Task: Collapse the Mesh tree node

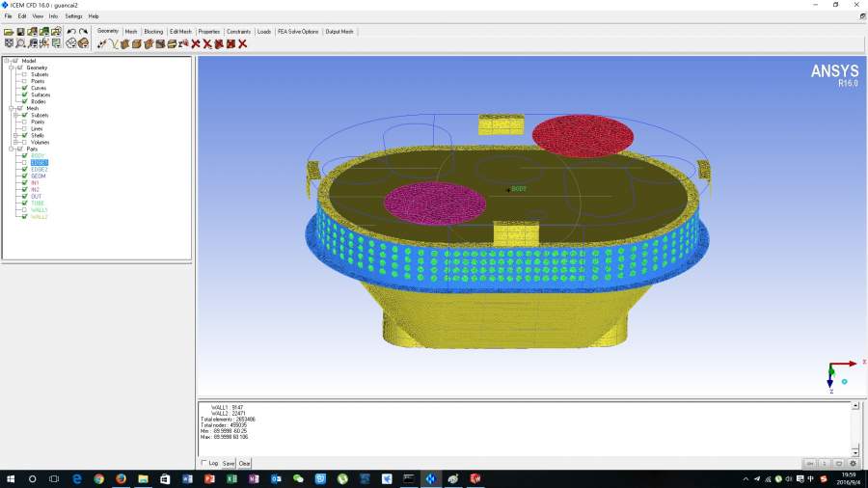Action: click(11, 108)
